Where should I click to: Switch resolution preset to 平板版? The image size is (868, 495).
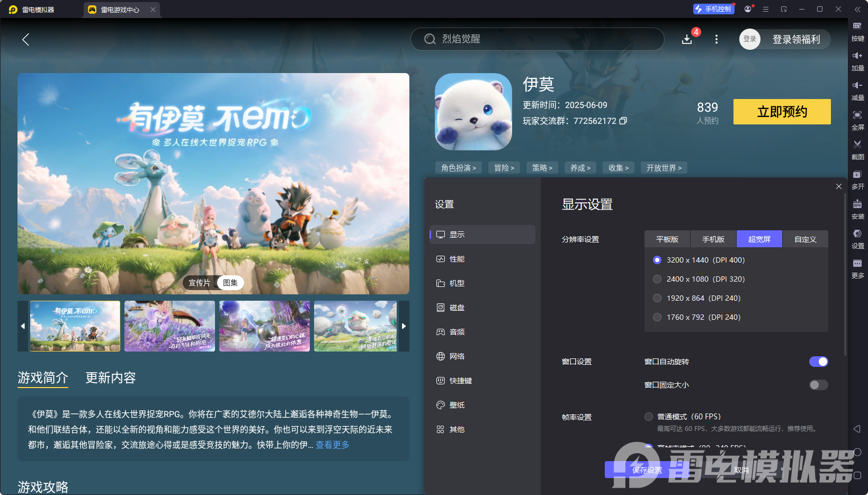[667, 239]
